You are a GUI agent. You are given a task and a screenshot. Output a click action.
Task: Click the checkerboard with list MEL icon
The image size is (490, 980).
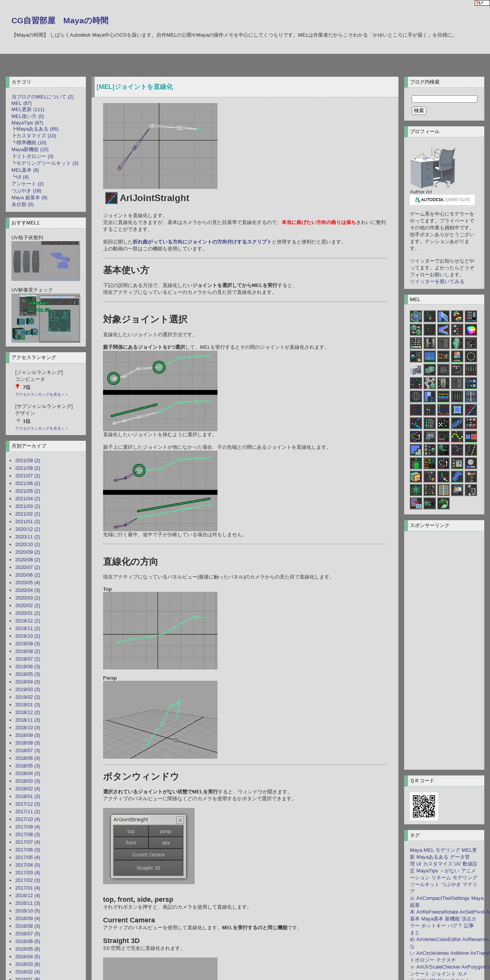443,423
